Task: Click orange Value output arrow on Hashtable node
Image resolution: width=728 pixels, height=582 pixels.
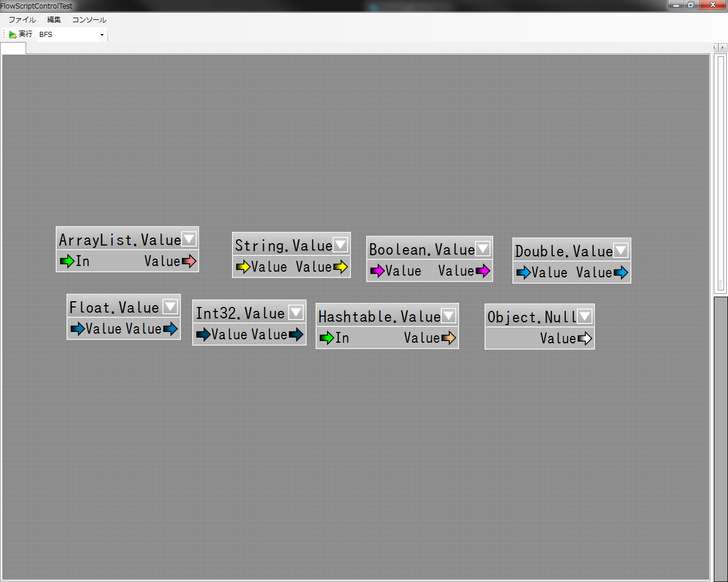Action: (x=449, y=338)
